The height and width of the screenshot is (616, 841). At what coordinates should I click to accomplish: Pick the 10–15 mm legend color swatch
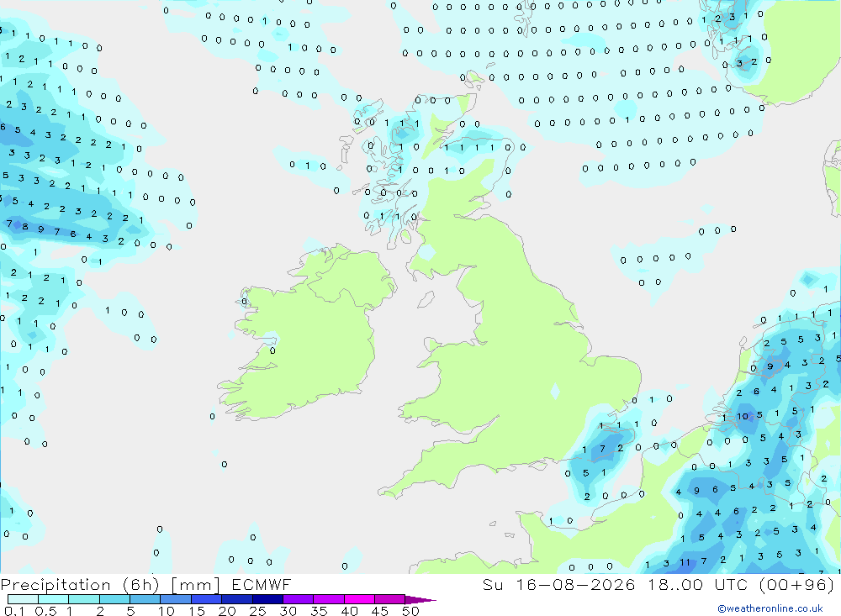tap(176, 599)
